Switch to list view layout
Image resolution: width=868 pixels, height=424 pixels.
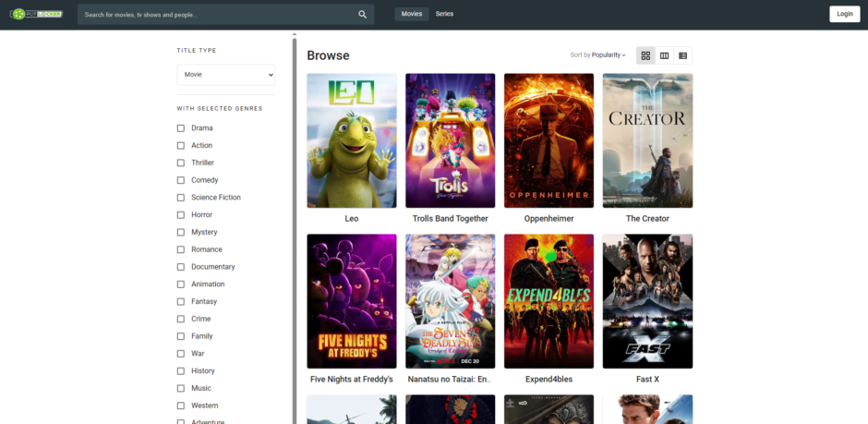tap(682, 55)
